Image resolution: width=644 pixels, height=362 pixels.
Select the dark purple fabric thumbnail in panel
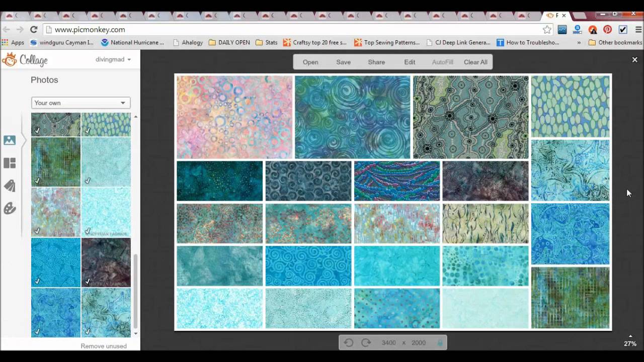[106, 262]
